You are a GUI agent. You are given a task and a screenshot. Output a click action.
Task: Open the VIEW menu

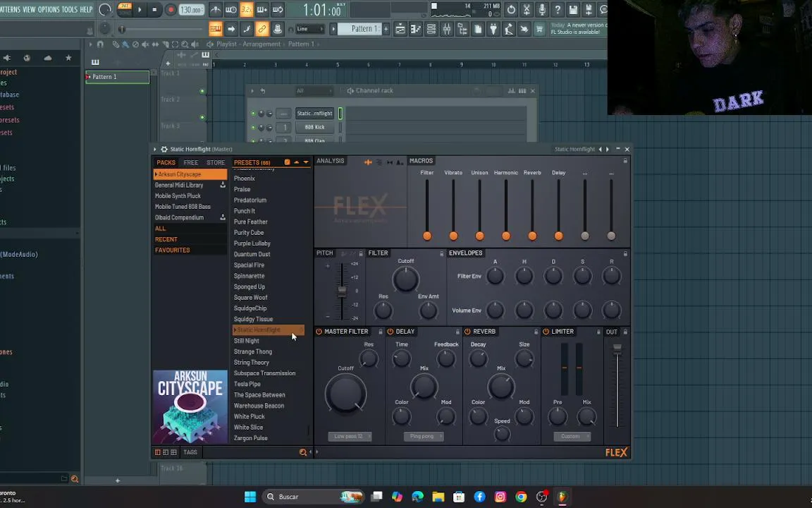point(29,9)
